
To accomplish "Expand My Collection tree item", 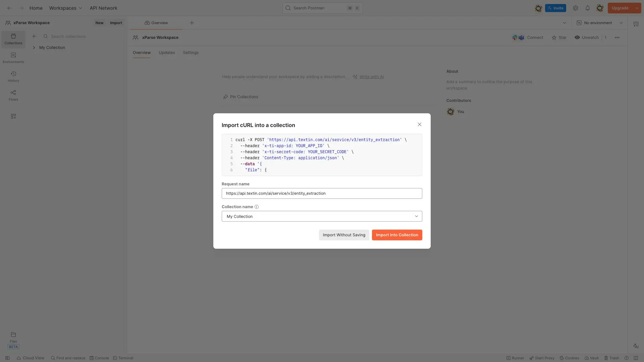I will (x=34, y=48).
